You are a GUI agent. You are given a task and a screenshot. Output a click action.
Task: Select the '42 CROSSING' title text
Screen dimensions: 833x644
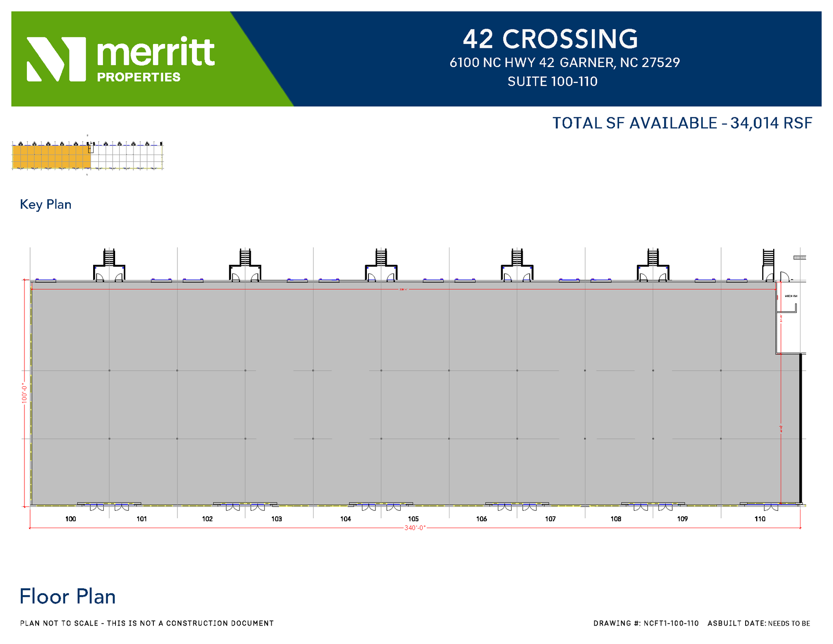550,39
